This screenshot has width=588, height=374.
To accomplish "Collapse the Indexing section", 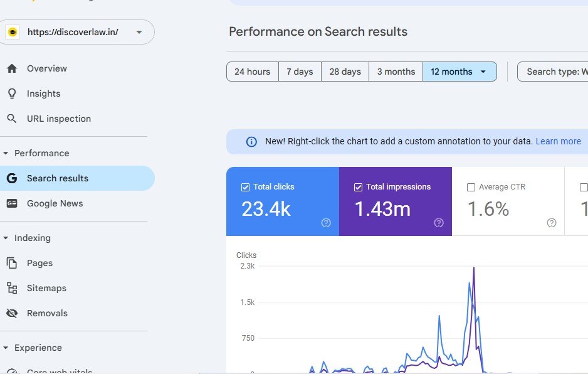I will point(6,238).
